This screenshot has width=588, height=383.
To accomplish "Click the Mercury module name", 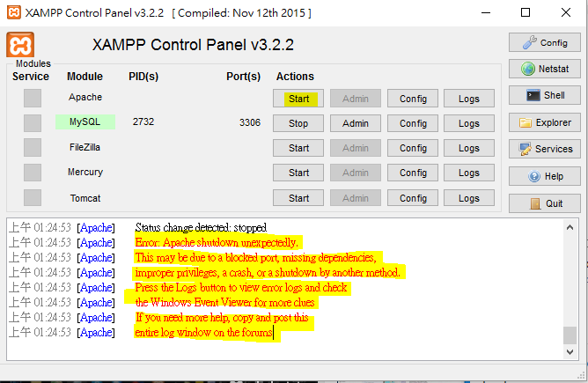I will pyautogui.click(x=85, y=173).
